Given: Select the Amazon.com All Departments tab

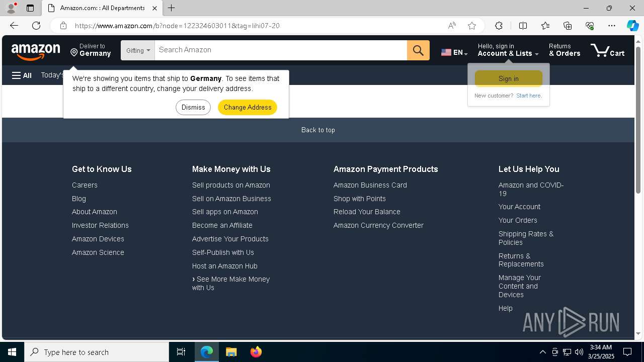Looking at the screenshot, I should point(102,8).
